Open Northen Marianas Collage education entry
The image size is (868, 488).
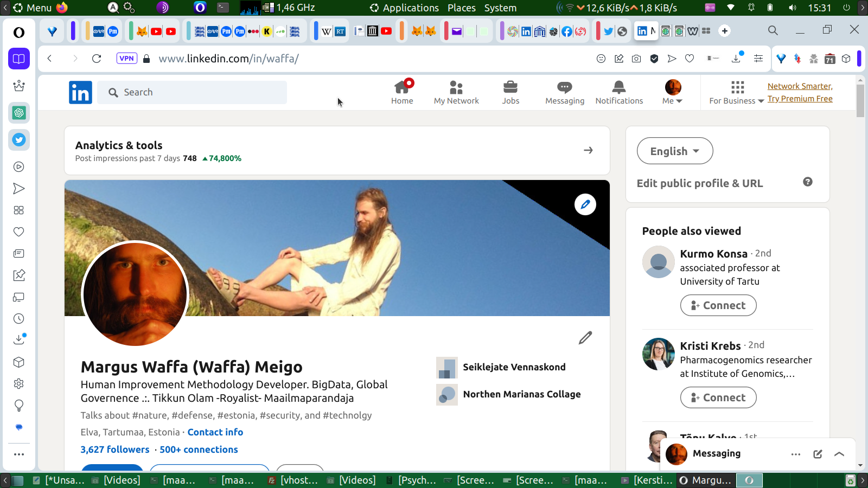click(508, 395)
